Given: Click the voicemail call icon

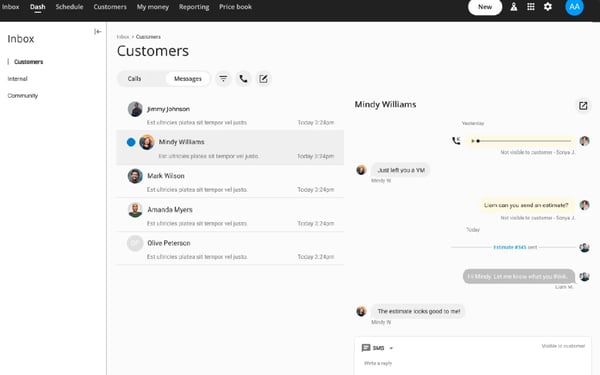Looking at the screenshot, I should [456, 141].
